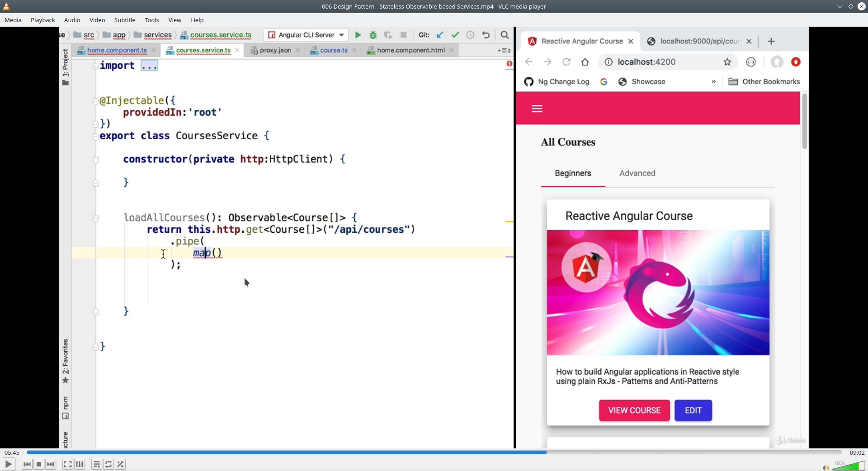Toggle VLC shuffle mode
The height and width of the screenshot is (471, 868).
120,464
